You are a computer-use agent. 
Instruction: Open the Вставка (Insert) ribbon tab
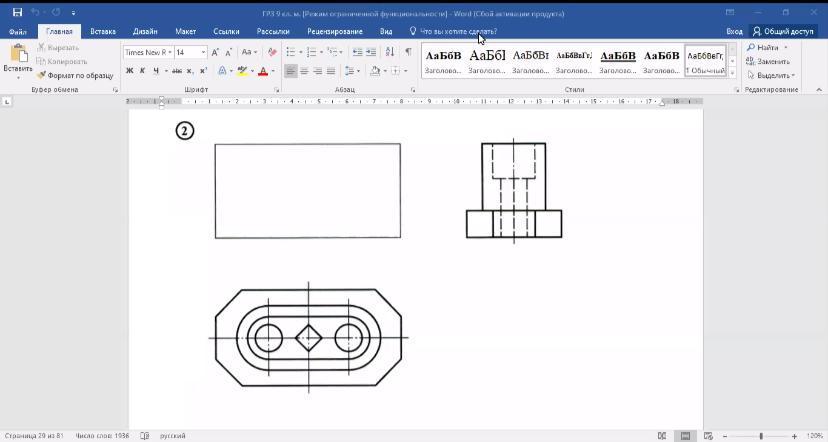point(103,31)
